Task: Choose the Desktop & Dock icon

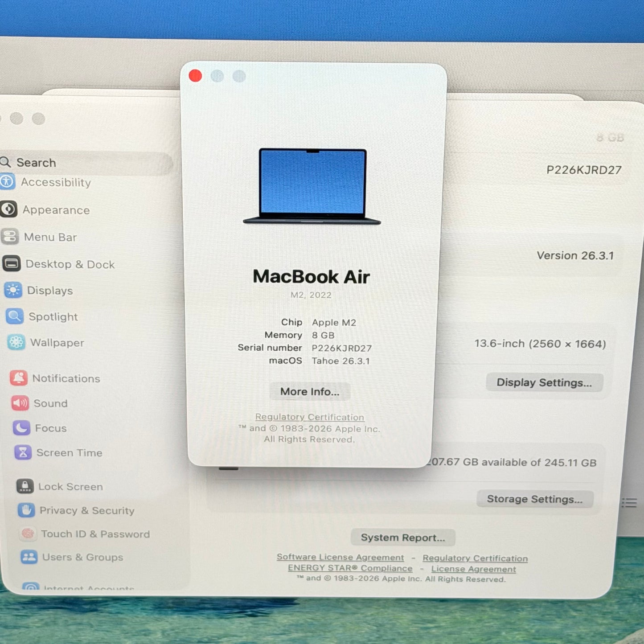Action: point(12,263)
